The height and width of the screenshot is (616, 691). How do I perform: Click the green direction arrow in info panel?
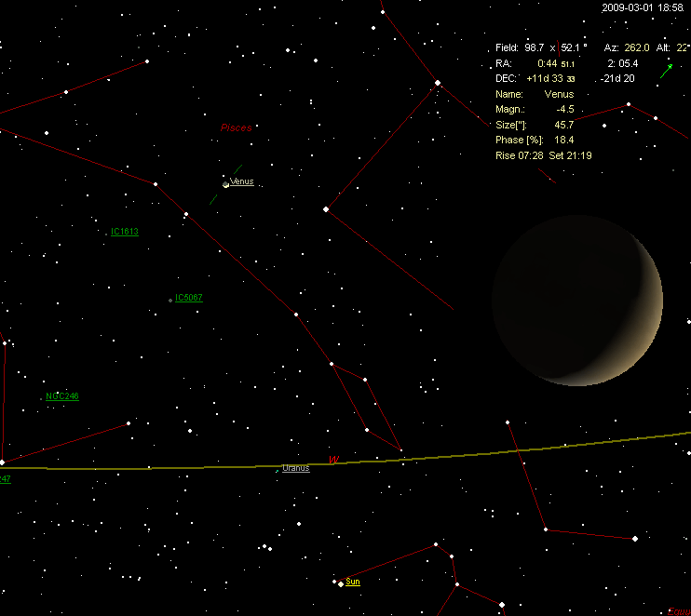coord(666,71)
